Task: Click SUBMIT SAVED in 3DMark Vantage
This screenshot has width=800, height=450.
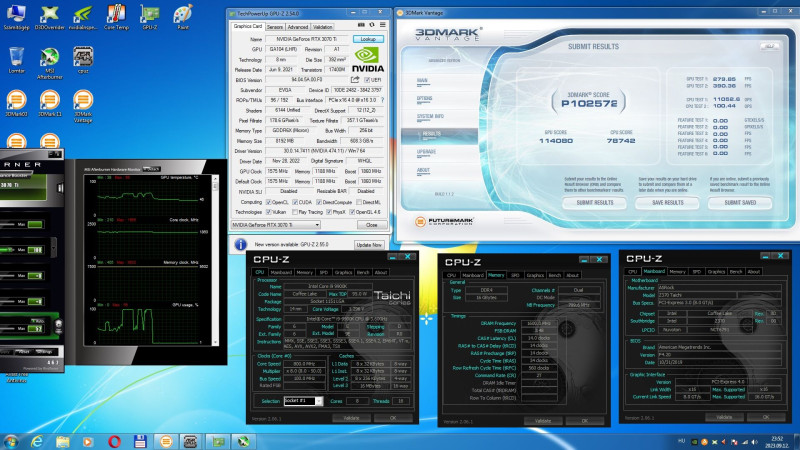Action: [740, 203]
